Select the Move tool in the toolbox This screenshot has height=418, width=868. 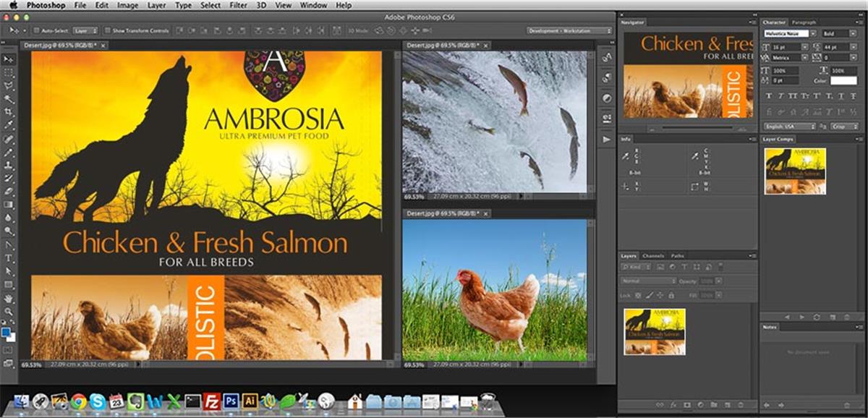tap(9, 59)
